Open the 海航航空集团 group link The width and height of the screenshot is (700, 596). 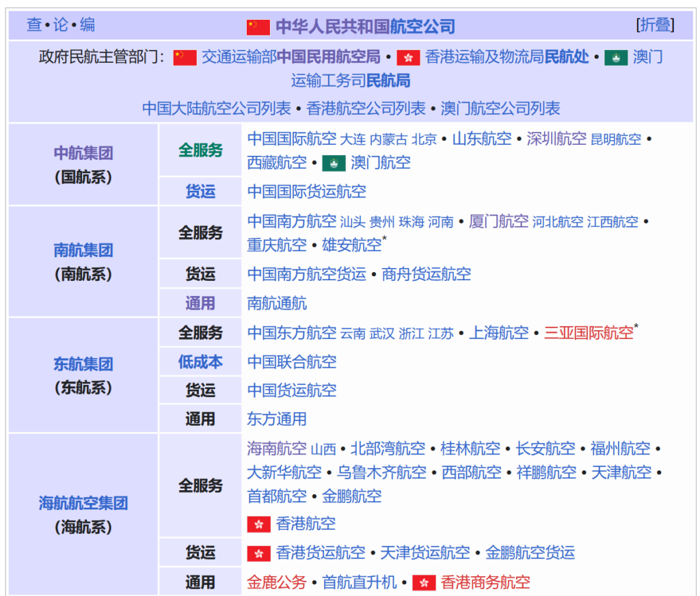83,503
